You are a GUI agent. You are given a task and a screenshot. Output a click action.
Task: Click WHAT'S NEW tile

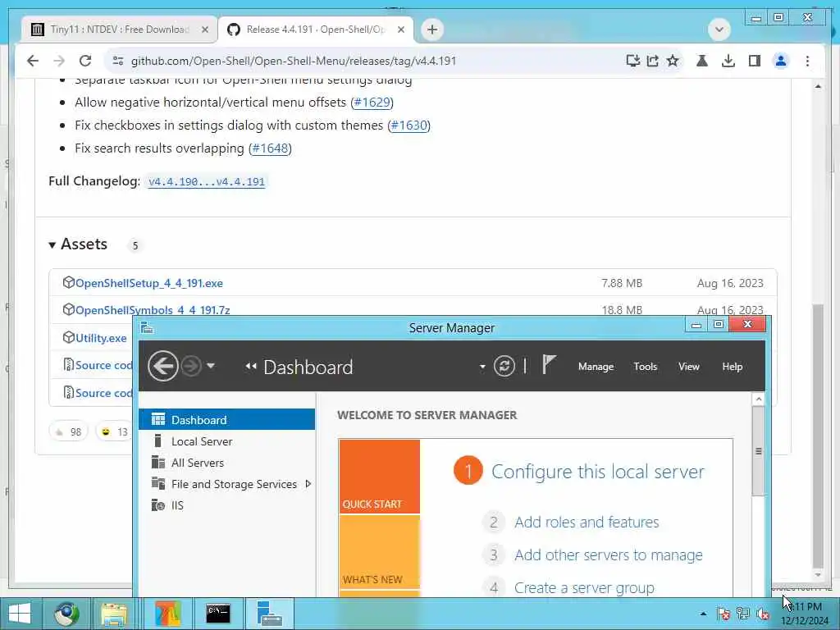[x=379, y=552]
